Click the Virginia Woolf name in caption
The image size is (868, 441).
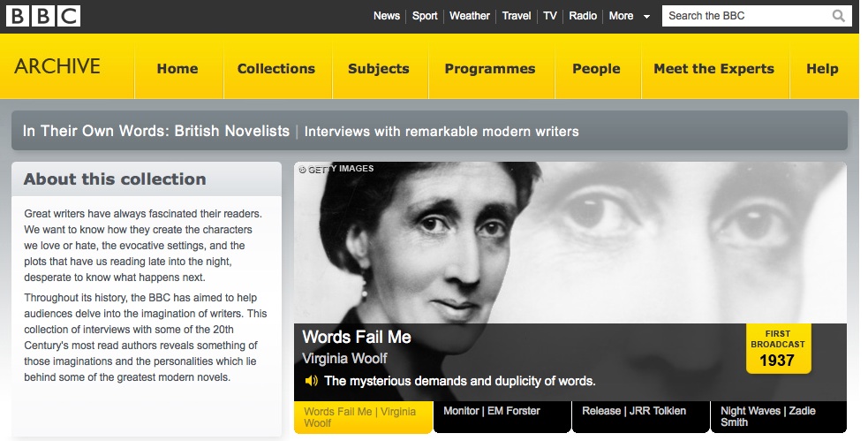344,359
